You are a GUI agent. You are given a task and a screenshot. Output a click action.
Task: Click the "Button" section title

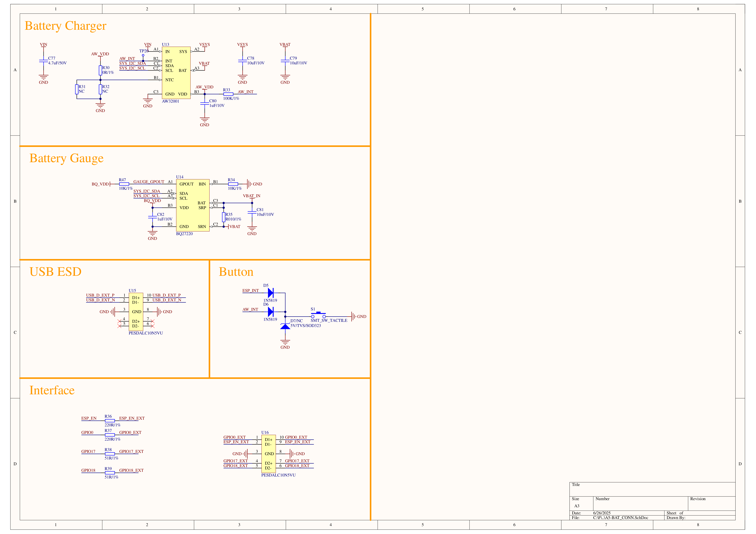(x=236, y=272)
